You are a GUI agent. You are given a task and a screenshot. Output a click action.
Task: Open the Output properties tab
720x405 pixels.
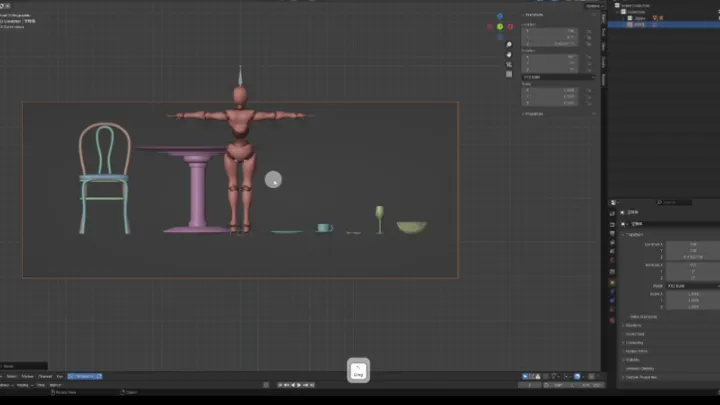click(612, 233)
